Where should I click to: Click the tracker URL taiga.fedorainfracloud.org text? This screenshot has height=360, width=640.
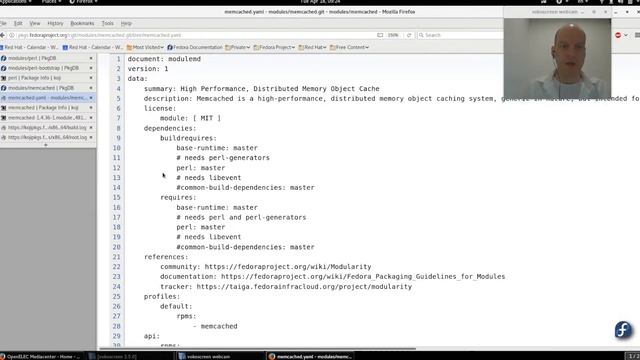click(x=304, y=287)
